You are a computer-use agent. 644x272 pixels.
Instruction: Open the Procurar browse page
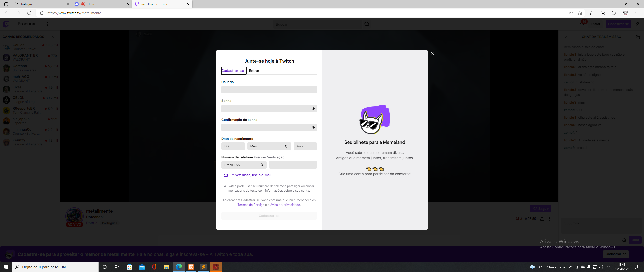pyautogui.click(x=27, y=24)
